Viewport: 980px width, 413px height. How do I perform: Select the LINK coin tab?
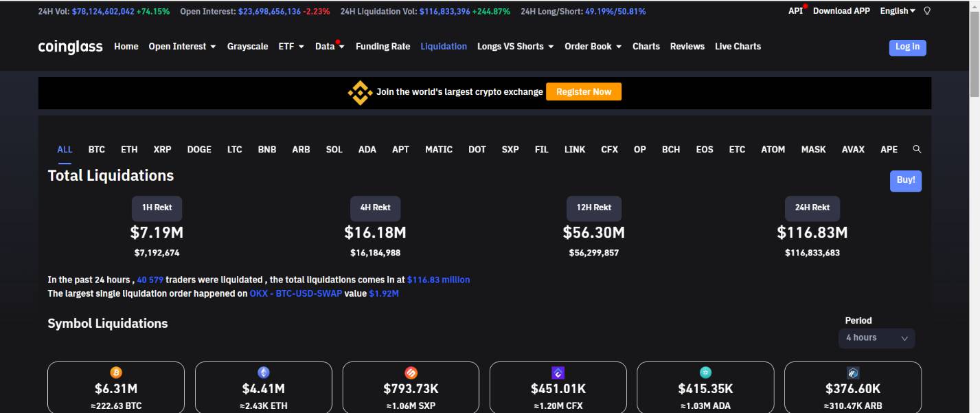pyautogui.click(x=575, y=149)
